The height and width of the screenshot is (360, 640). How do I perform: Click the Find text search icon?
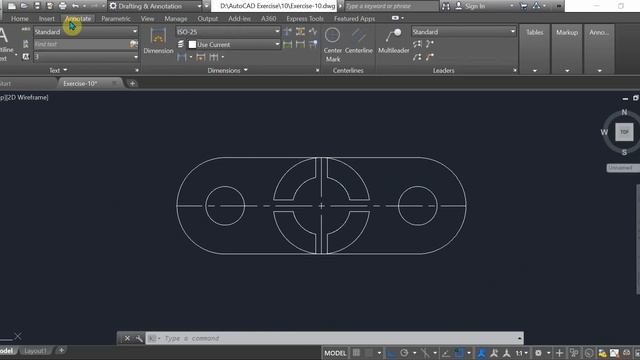click(x=133, y=44)
